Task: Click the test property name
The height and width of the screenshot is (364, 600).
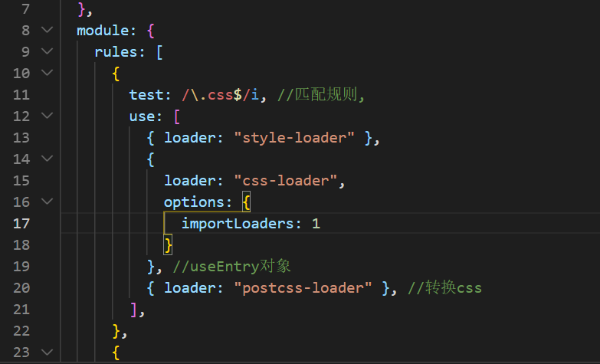Action: [146, 94]
